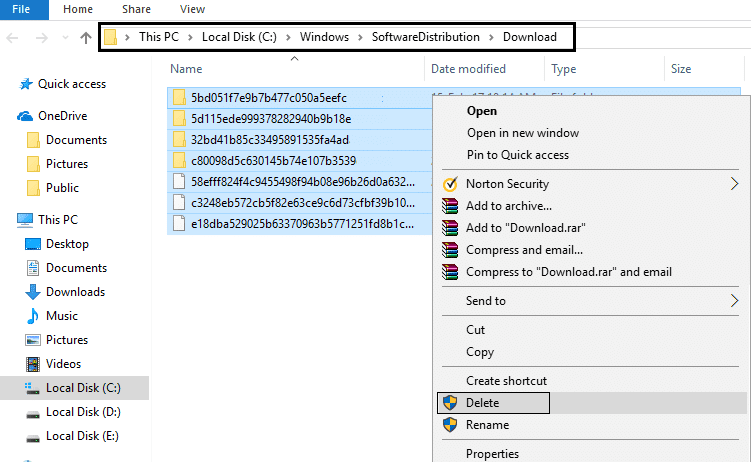
Task: Click the Quick access star icon
Action: (25, 84)
